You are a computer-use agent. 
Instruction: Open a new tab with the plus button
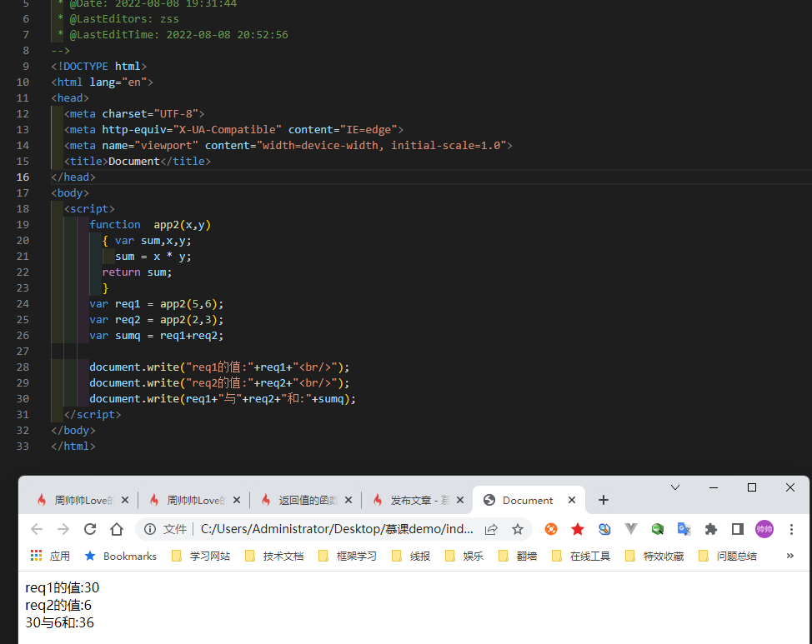click(604, 500)
